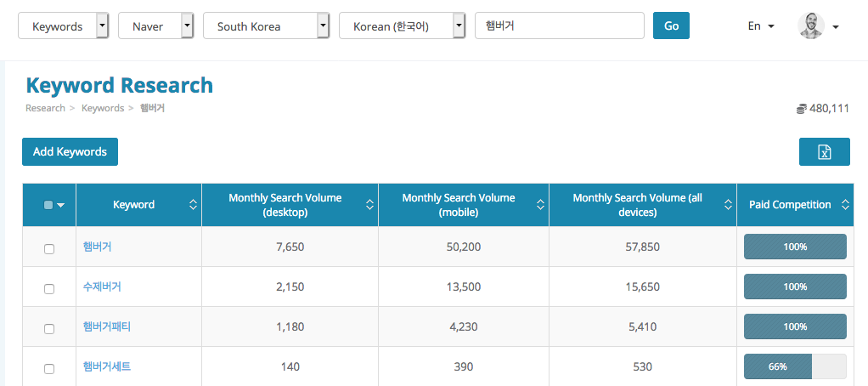This screenshot has width=868, height=386.
Task: Toggle the select-all checkbox in table header
Action: 48,205
